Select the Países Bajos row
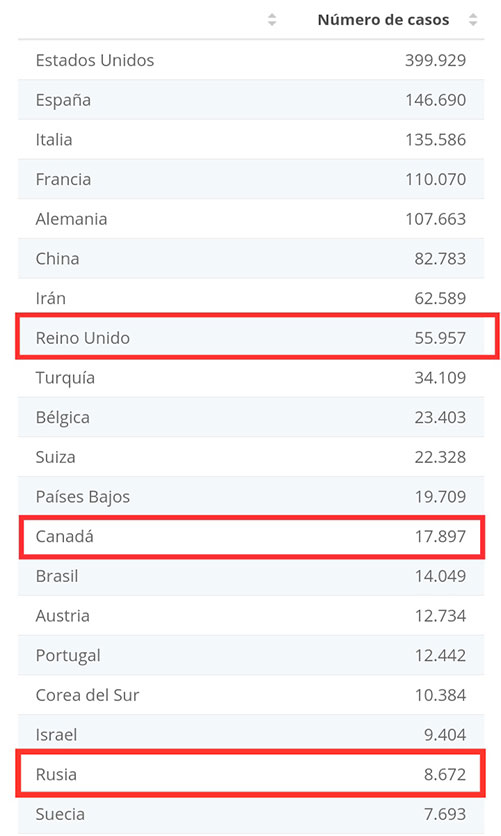 coord(251,496)
